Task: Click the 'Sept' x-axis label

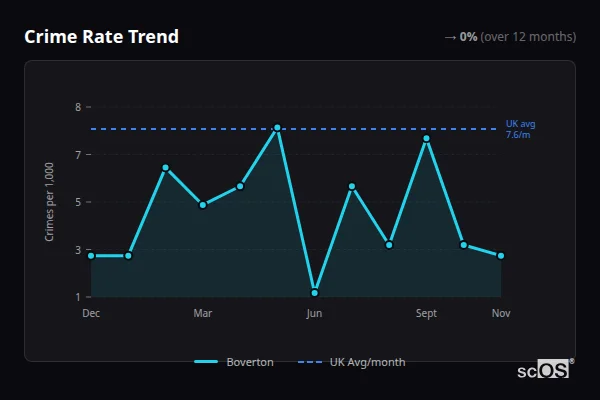Action: 426,313
